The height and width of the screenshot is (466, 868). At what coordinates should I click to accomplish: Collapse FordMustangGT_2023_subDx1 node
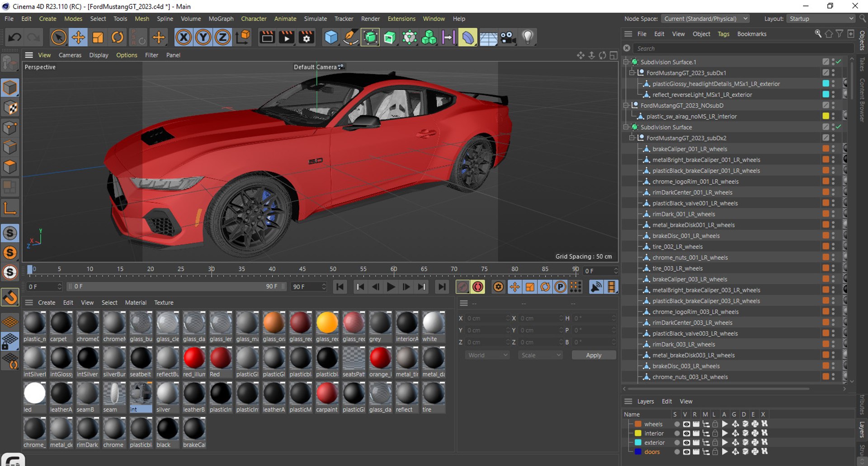632,73
